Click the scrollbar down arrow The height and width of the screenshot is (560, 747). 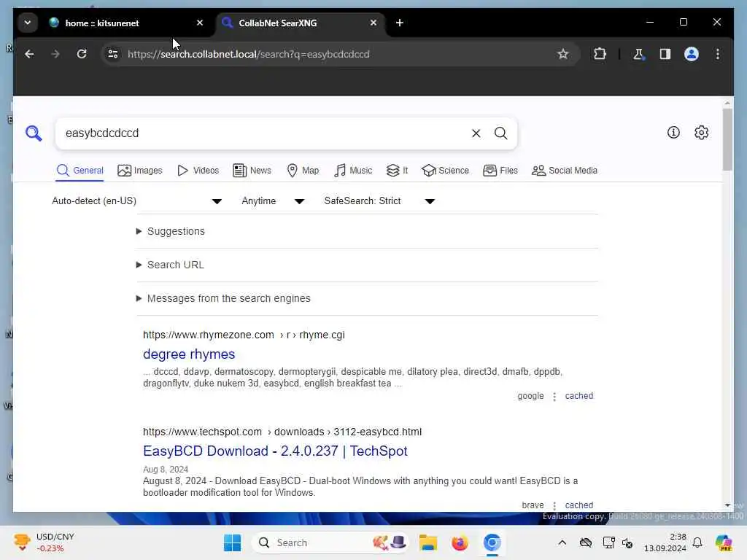click(x=727, y=505)
